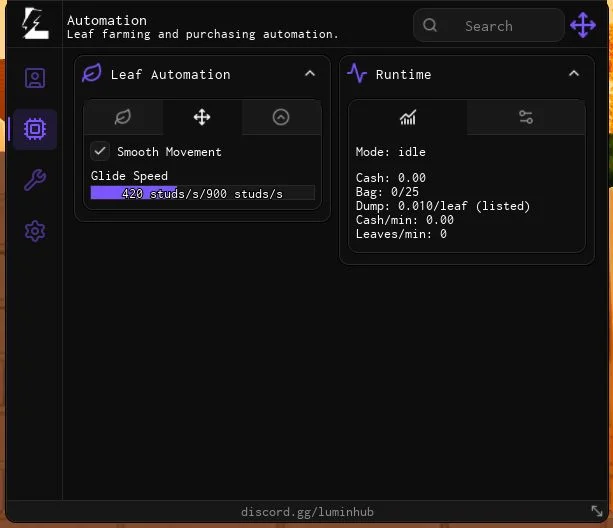Collapse the Runtime panel
The image size is (613, 528).
coord(574,73)
